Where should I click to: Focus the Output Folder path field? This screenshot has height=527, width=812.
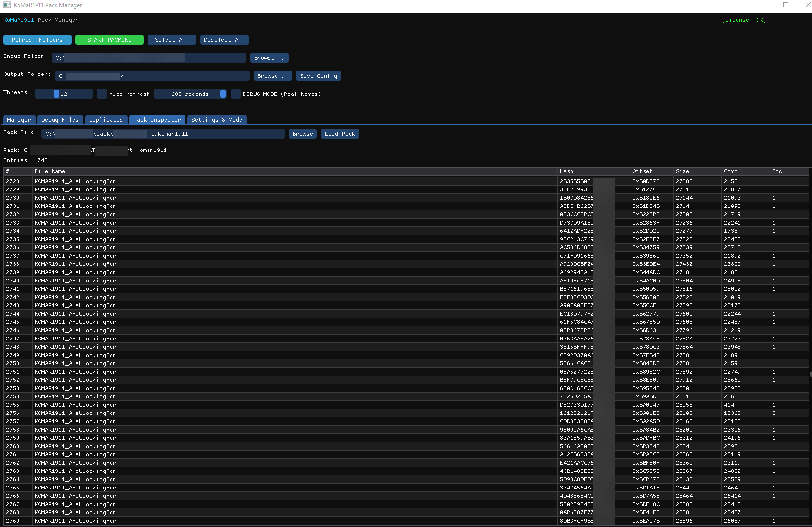click(x=152, y=76)
